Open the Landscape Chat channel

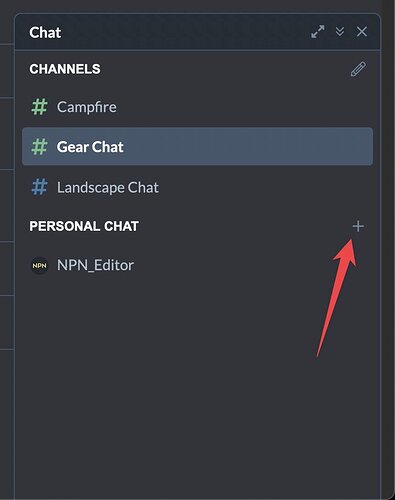(197, 187)
